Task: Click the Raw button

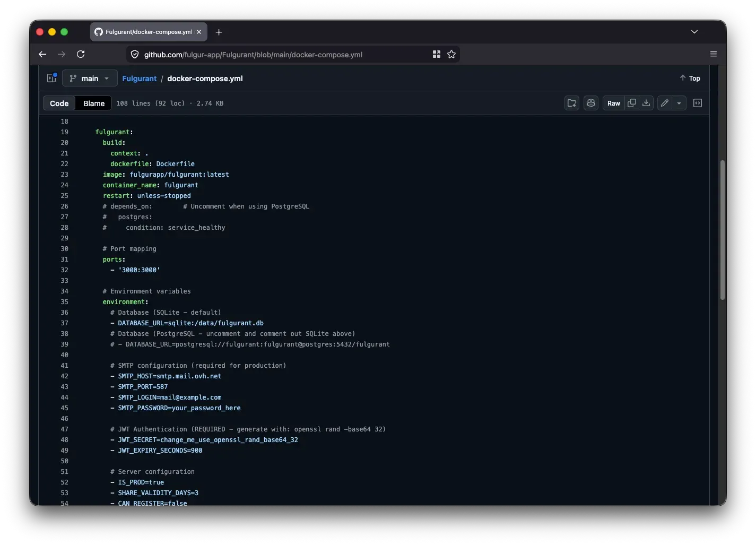Action: pos(613,103)
